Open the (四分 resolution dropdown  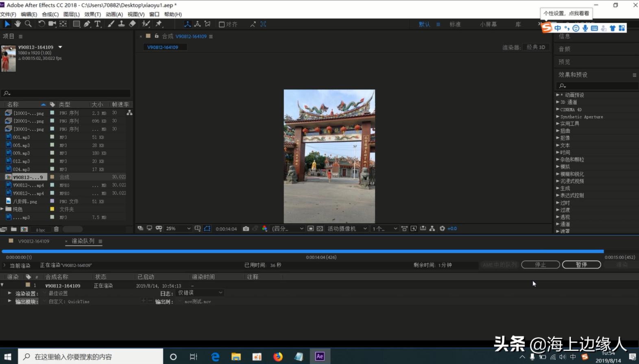tap(288, 229)
